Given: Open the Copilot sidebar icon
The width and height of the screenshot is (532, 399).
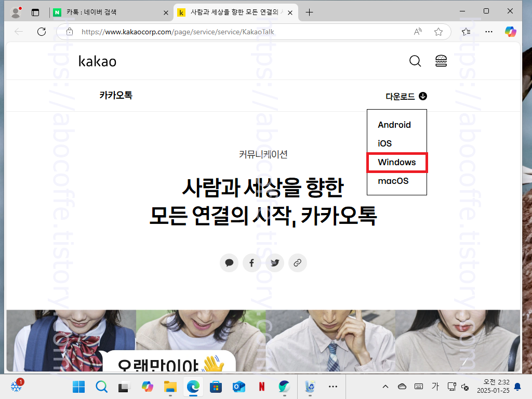Looking at the screenshot, I should (510, 32).
